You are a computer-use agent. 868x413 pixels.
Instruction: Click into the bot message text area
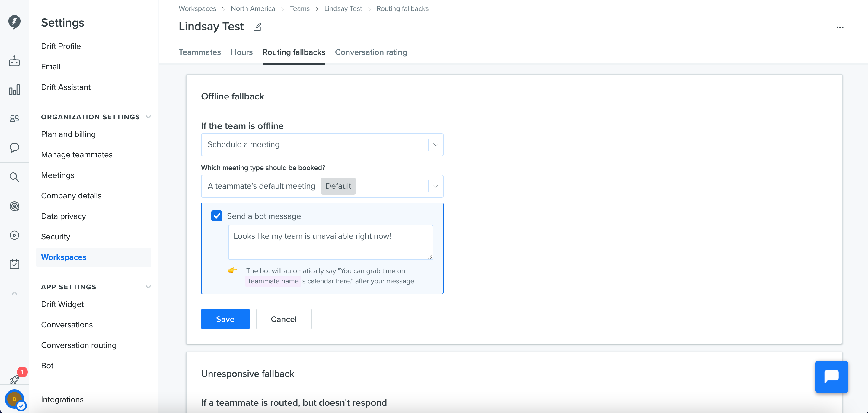tap(330, 242)
